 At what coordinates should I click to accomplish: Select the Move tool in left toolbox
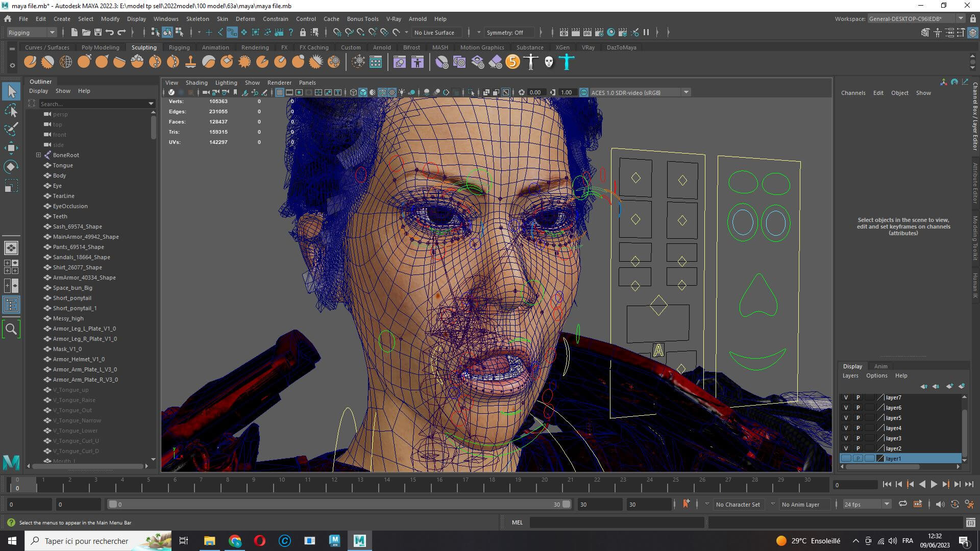(x=11, y=148)
